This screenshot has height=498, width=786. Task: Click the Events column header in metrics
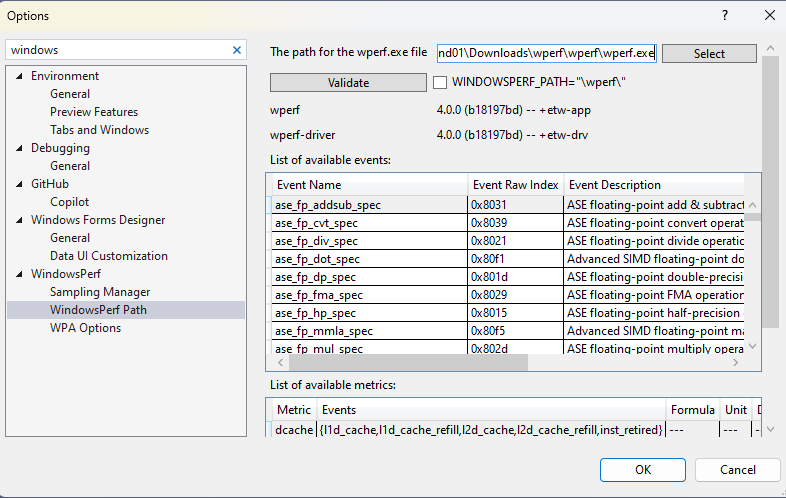tap(491, 410)
